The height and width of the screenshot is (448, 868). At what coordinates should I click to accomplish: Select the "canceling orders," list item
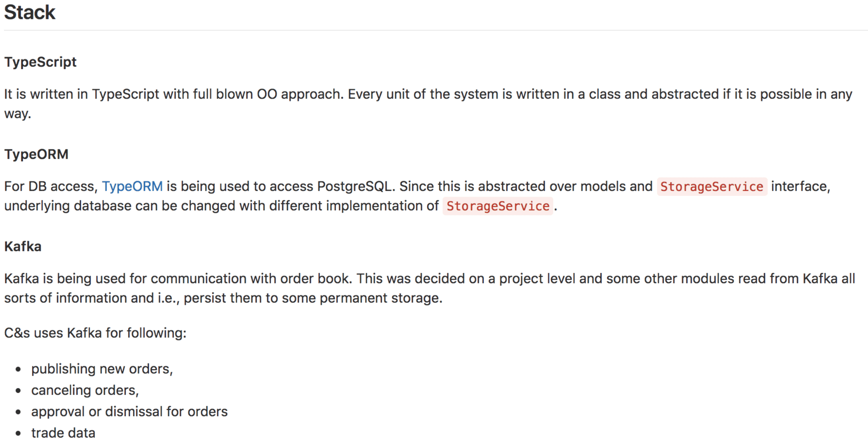pos(85,390)
